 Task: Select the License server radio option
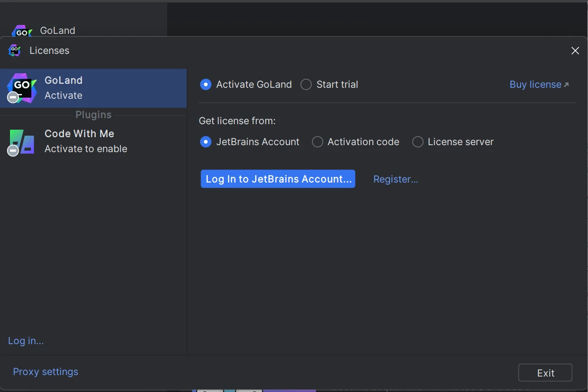(x=418, y=142)
